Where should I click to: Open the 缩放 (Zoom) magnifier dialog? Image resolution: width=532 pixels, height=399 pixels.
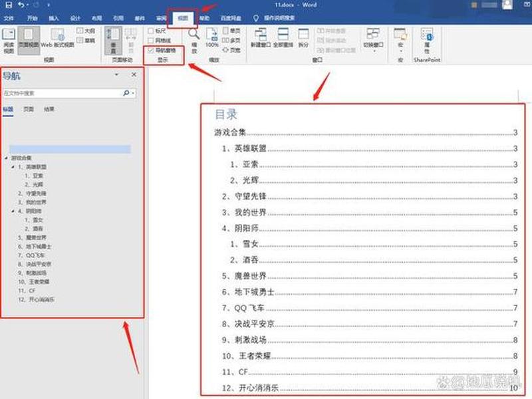pyautogui.click(x=194, y=41)
